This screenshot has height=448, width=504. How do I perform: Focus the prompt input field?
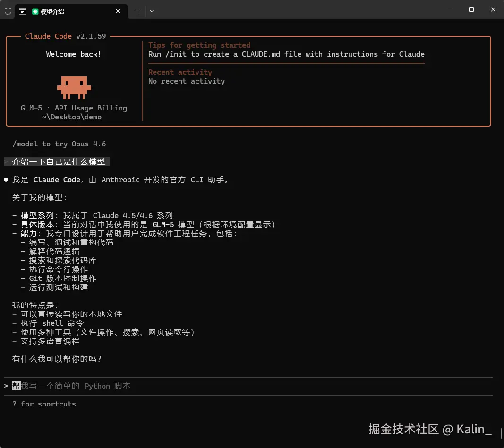[x=248, y=386]
